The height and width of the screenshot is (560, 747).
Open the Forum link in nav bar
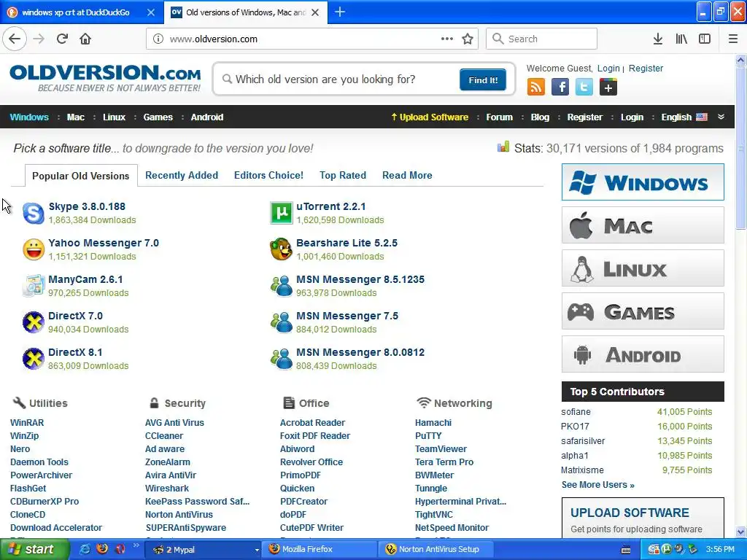(499, 117)
